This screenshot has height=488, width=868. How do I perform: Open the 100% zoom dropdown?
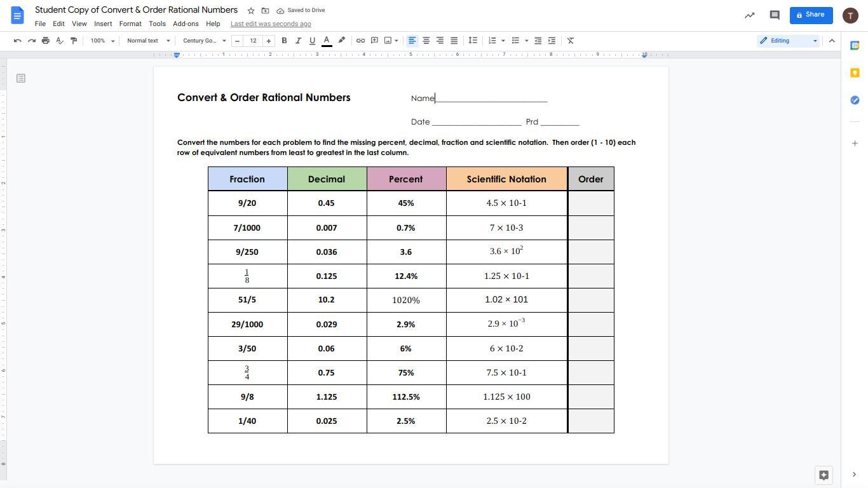coord(102,41)
